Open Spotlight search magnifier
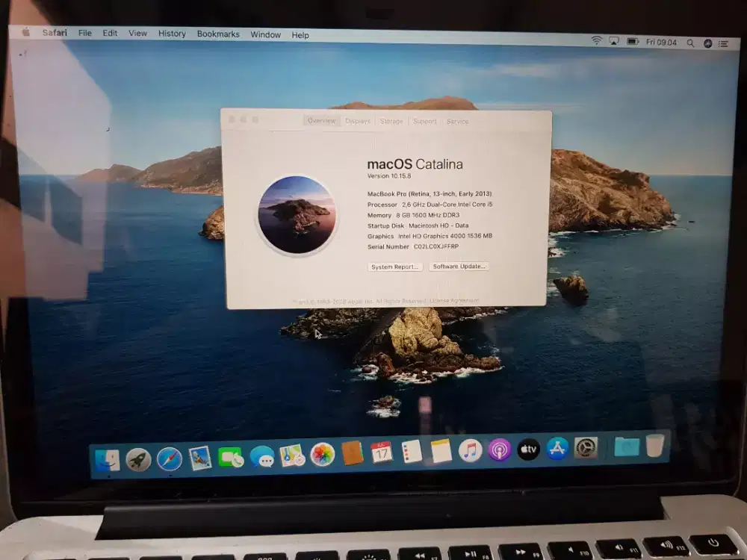 pyautogui.click(x=690, y=43)
